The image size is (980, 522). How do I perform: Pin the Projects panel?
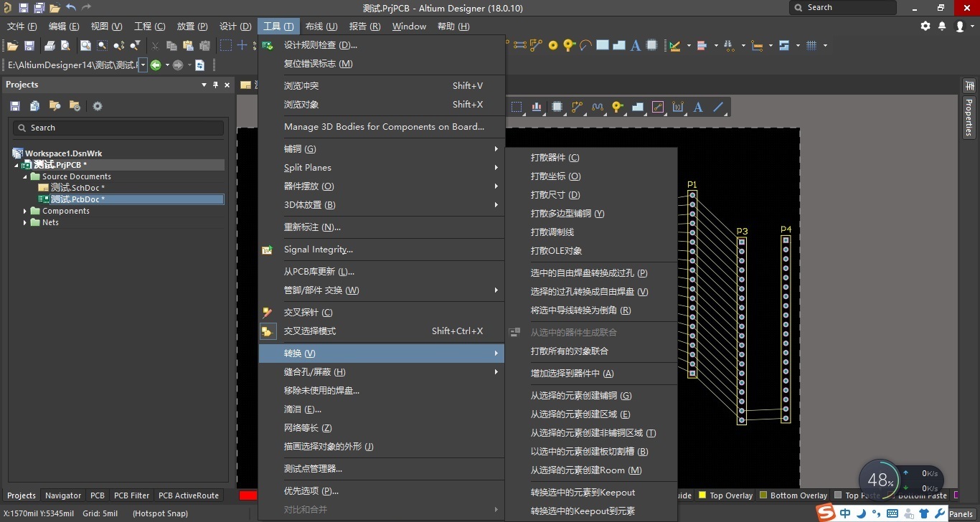pyautogui.click(x=215, y=85)
